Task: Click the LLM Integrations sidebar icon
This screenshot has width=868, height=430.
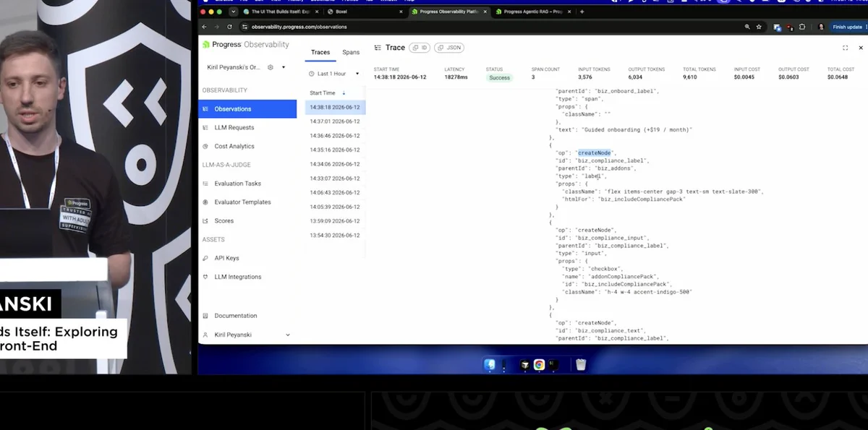Action: [206, 277]
